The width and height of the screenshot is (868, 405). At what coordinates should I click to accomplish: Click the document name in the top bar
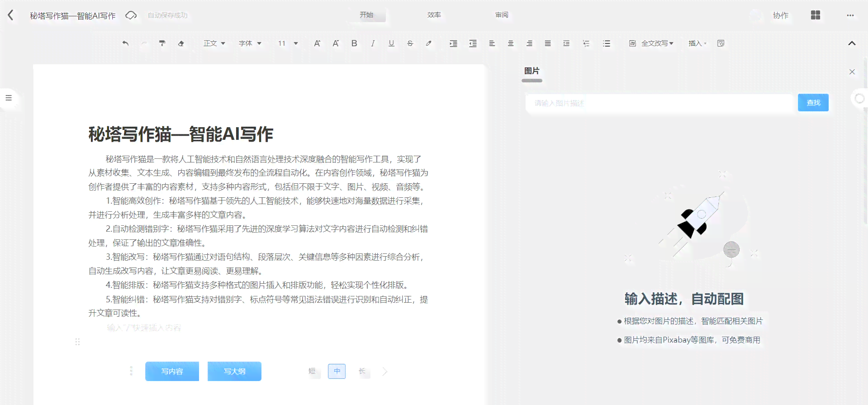tap(73, 16)
